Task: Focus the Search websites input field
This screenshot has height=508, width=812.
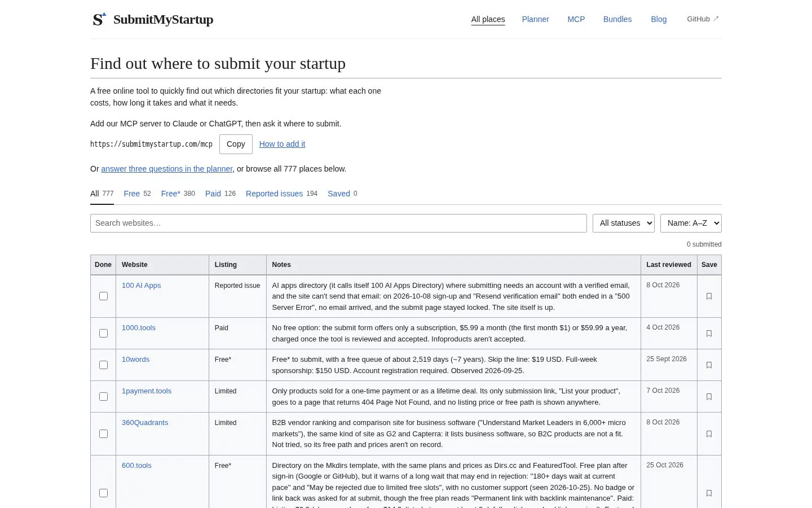Action: [338, 223]
